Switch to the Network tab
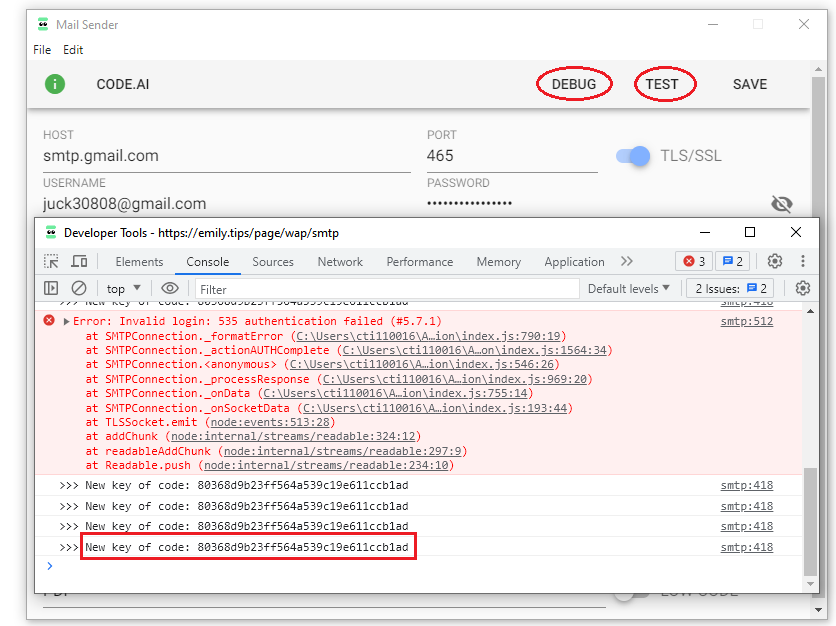836x626 pixels. [x=340, y=262]
